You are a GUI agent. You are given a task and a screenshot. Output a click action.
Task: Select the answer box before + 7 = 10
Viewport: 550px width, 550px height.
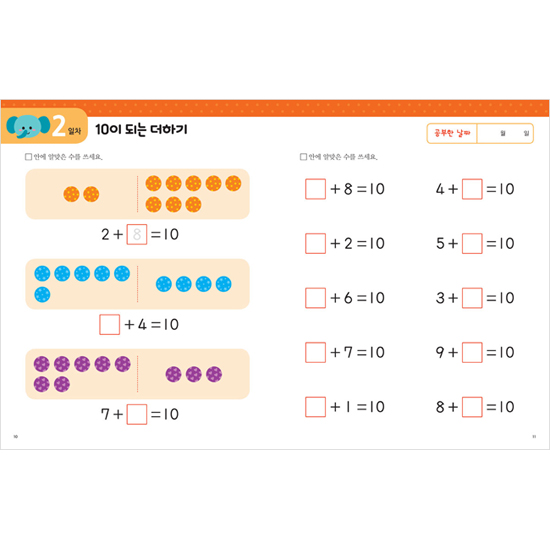pos(315,352)
